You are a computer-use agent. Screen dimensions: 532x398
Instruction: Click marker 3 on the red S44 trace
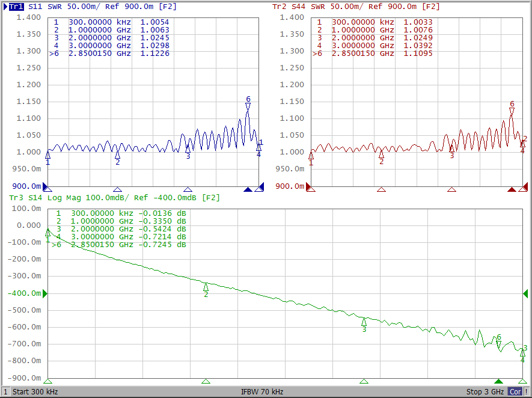click(452, 148)
